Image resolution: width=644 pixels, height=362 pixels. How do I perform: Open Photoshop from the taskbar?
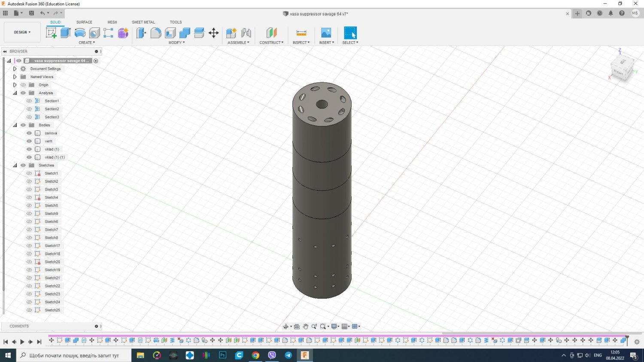pos(222,355)
